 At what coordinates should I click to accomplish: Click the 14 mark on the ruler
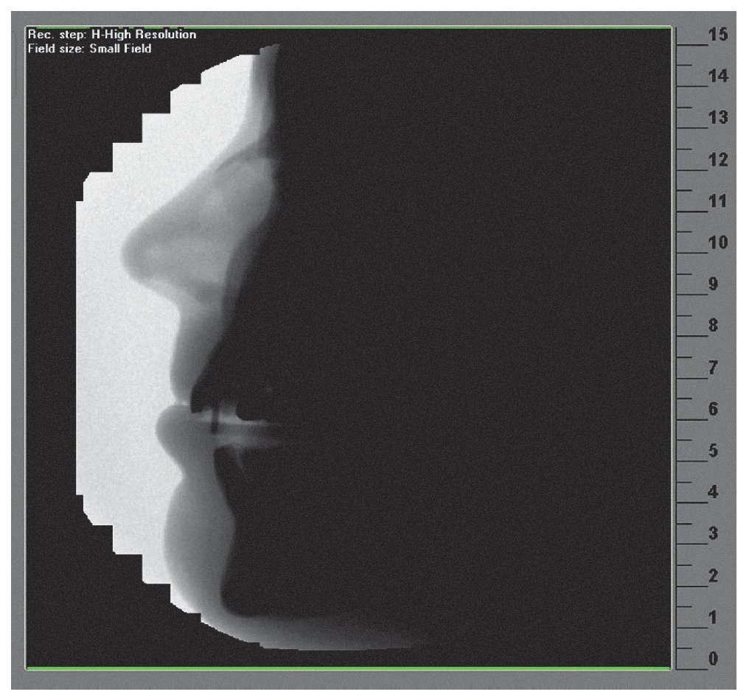pos(716,77)
